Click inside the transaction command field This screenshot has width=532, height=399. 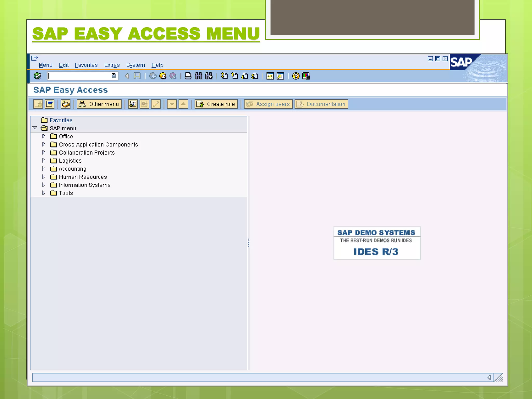79,76
